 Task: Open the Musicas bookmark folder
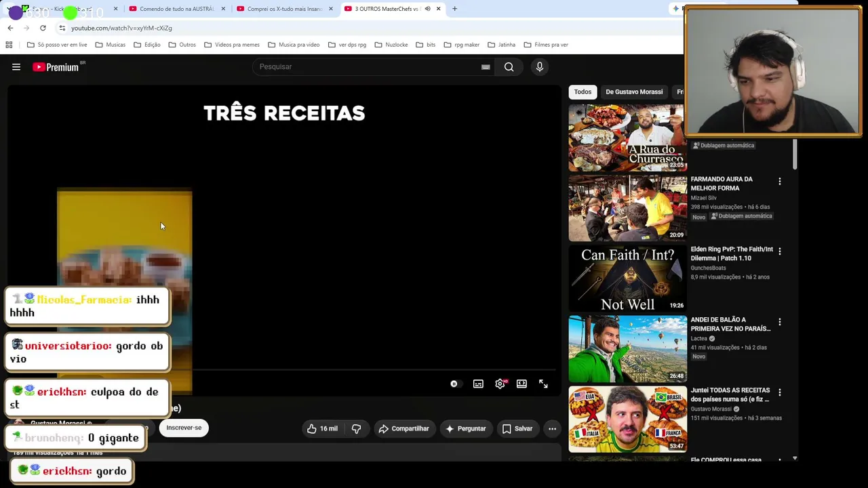point(111,45)
